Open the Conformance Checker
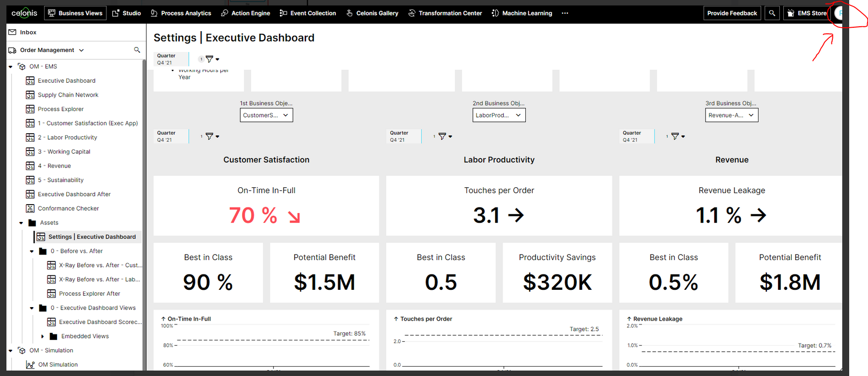This screenshot has height=376, width=868. coord(68,209)
